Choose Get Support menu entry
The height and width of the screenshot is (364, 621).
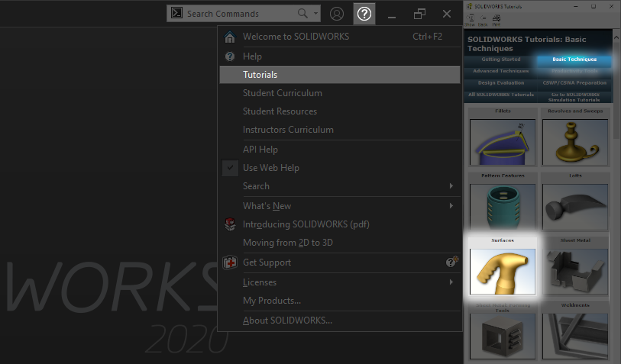click(x=340, y=263)
